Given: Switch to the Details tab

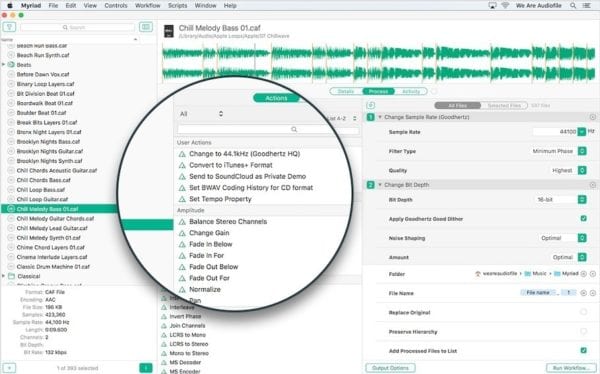Looking at the screenshot, I should point(346,91).
